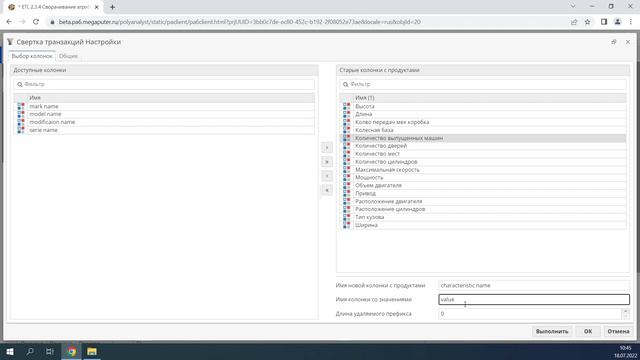Screen dimensions: 640x360
Task: Select the 'Расположение двигателя' row
Action: click(x=483, y=201)
